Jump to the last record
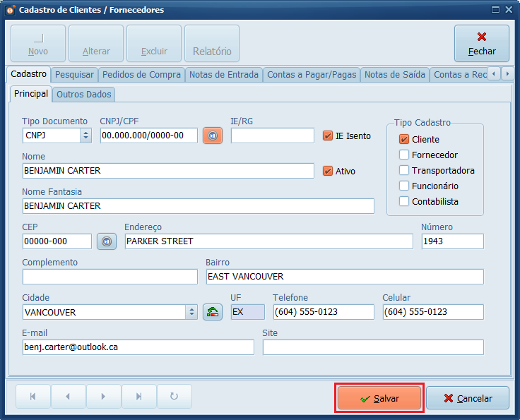Image resolution: width=520 pixels, height=420 pixels. pos(138,397)
